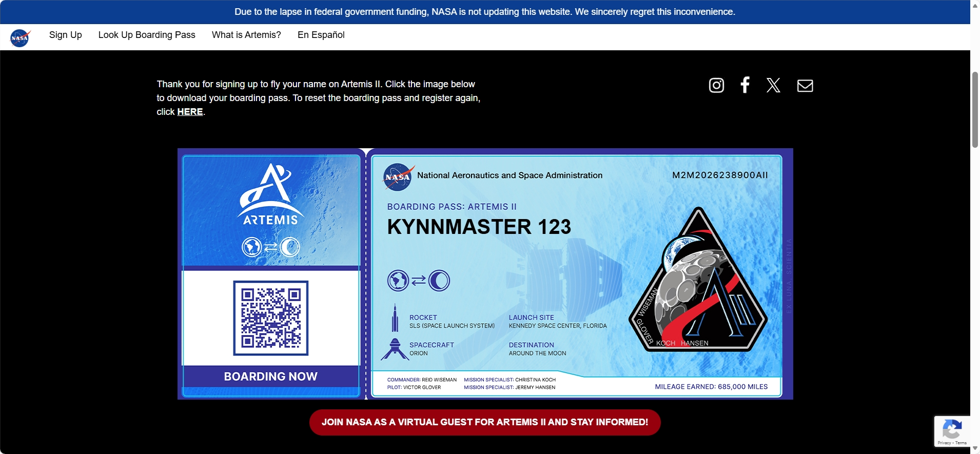Click the email envelope share icon
This screenshot has height=454, width=980.
(x=805, y=85)
